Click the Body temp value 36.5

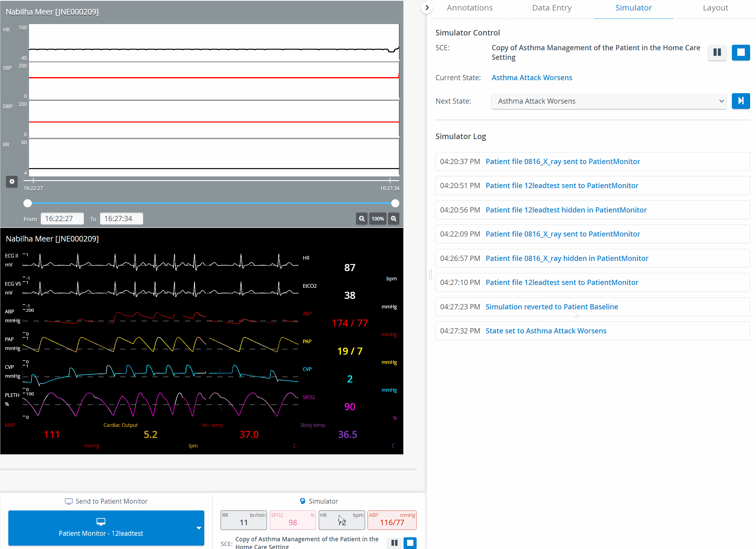347,434
